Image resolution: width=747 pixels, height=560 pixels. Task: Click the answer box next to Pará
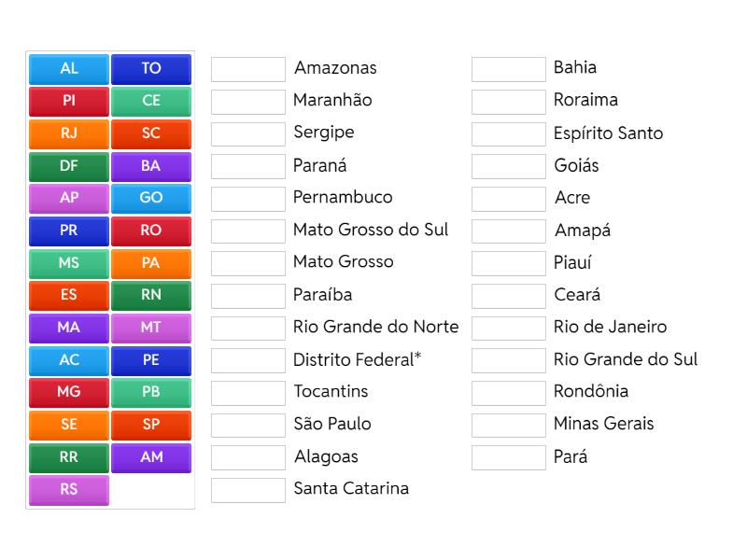(x=508, y=456)
